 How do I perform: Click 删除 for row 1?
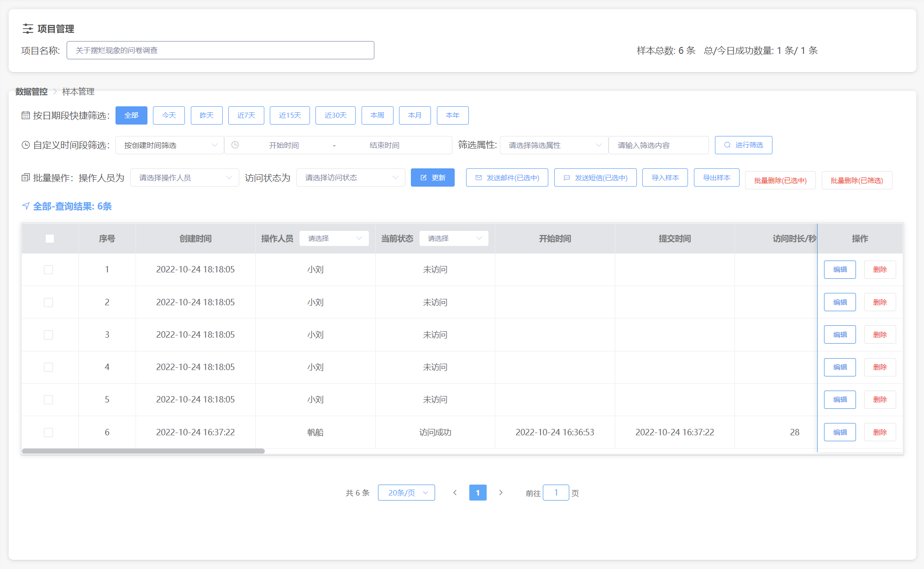pyautogui.click(x=880, y=270)
